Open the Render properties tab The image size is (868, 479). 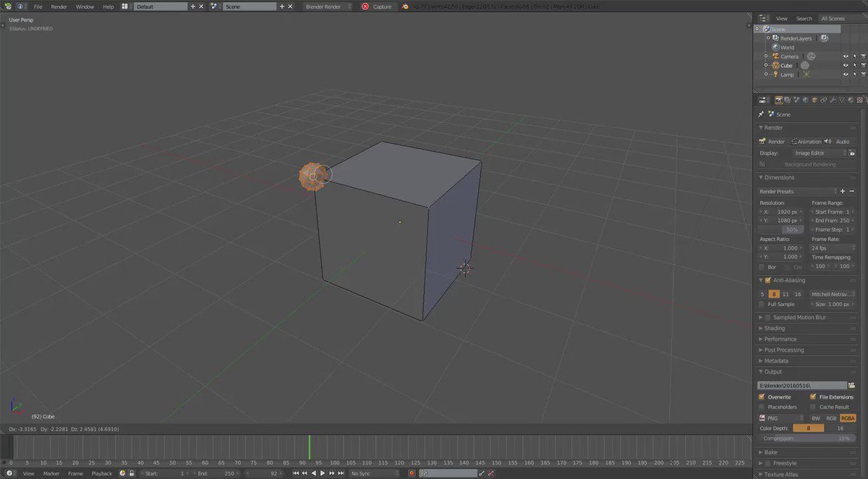point(779,100)
